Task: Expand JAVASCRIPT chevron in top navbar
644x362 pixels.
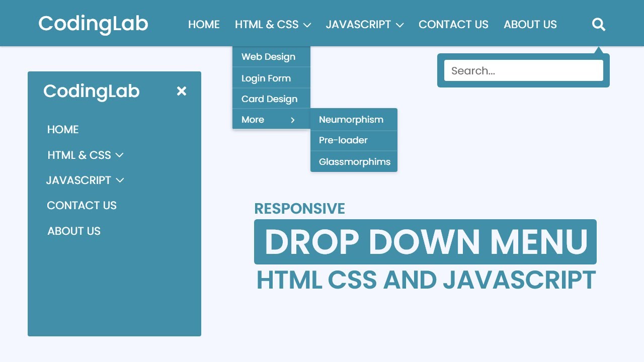Action: [399, 25]
